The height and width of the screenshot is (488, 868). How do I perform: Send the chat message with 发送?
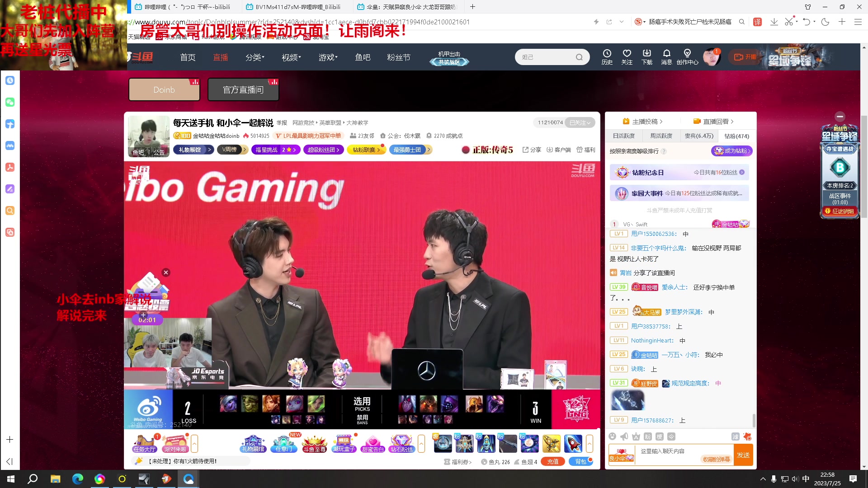pyautogui.click(x=743, y=455)
